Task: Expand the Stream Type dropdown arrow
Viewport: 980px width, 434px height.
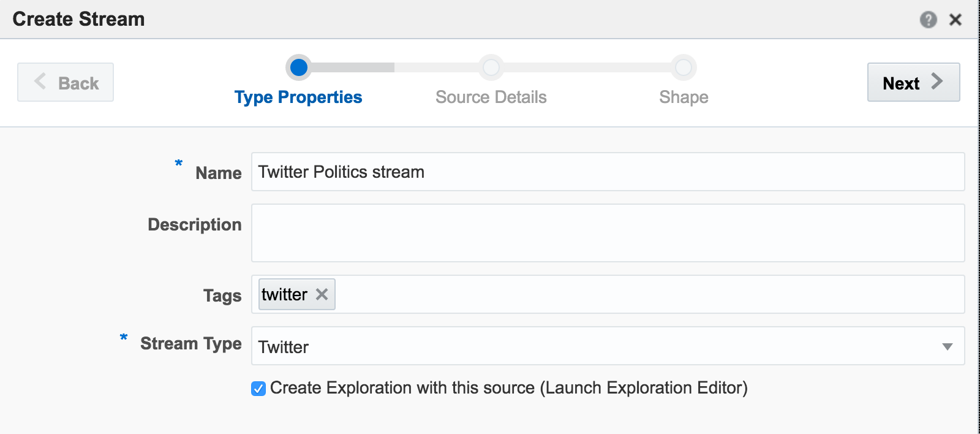Action: (x=947, y=346)
